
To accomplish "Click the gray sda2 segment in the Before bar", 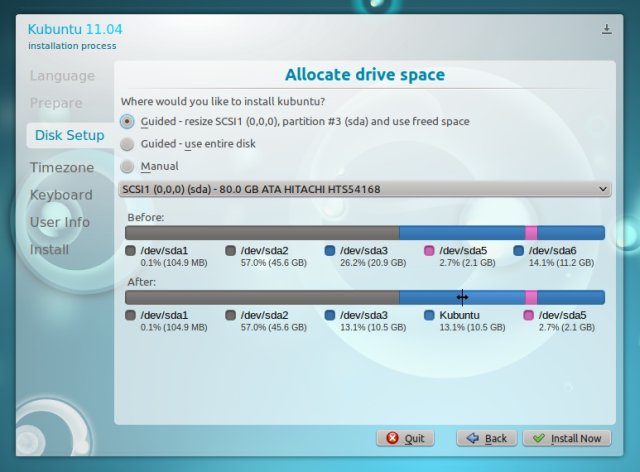I will [262, 233].
